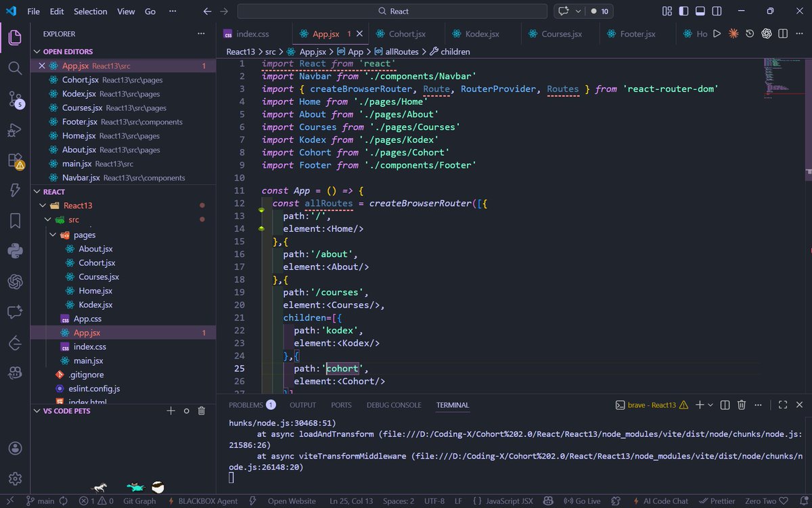
Task: Open the timeline history icon in editor toolbar
Action: tap(750, 34)
